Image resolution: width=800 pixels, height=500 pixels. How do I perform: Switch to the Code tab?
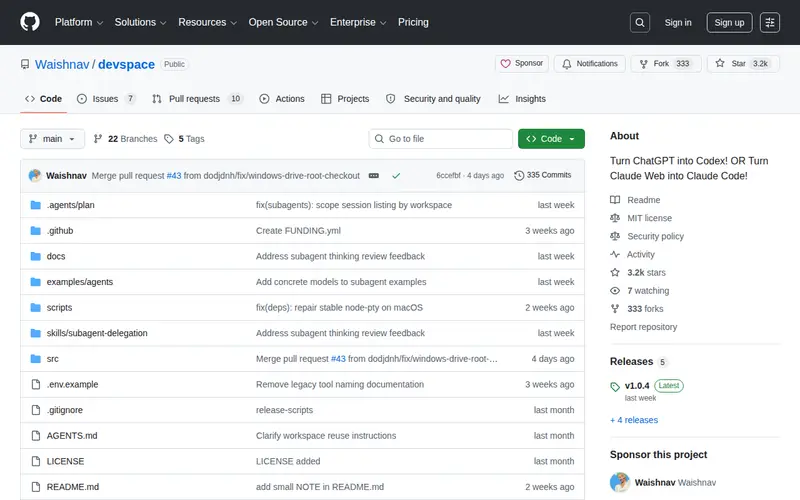tap(43, 98)
